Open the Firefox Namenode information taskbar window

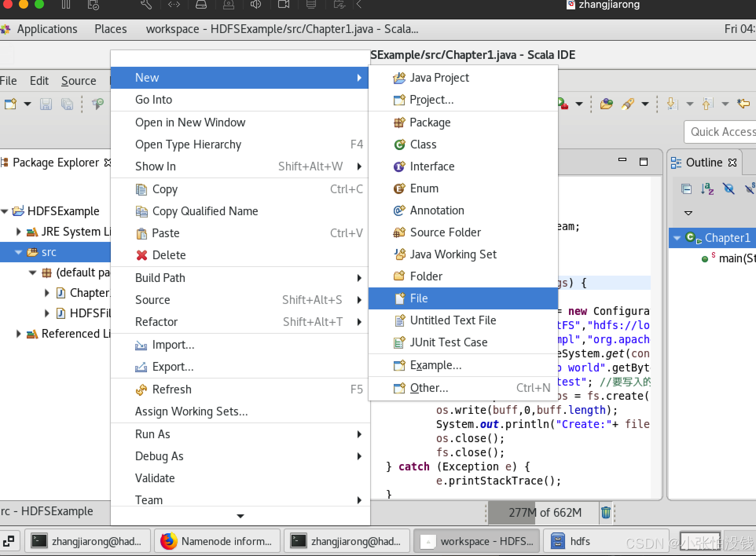(x=217, y=541)
